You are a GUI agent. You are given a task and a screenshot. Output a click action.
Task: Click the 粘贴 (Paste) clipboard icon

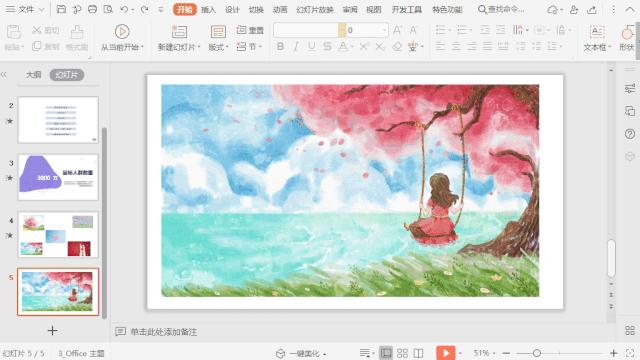(13, 32)
